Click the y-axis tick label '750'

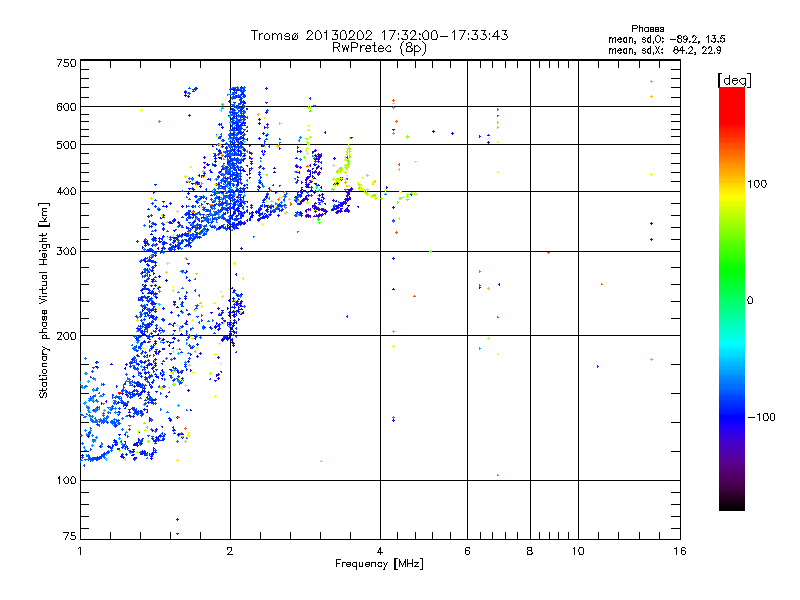(x=66, y=63)
